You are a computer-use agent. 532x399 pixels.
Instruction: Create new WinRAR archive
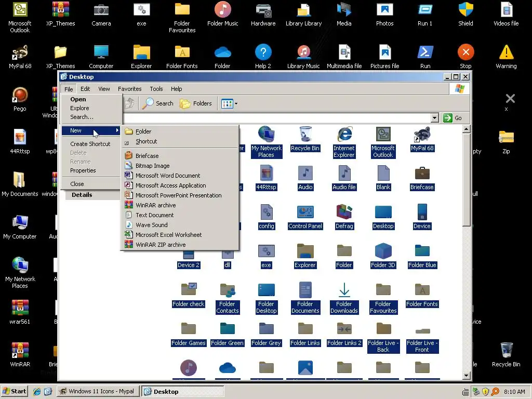coord(180,205)
